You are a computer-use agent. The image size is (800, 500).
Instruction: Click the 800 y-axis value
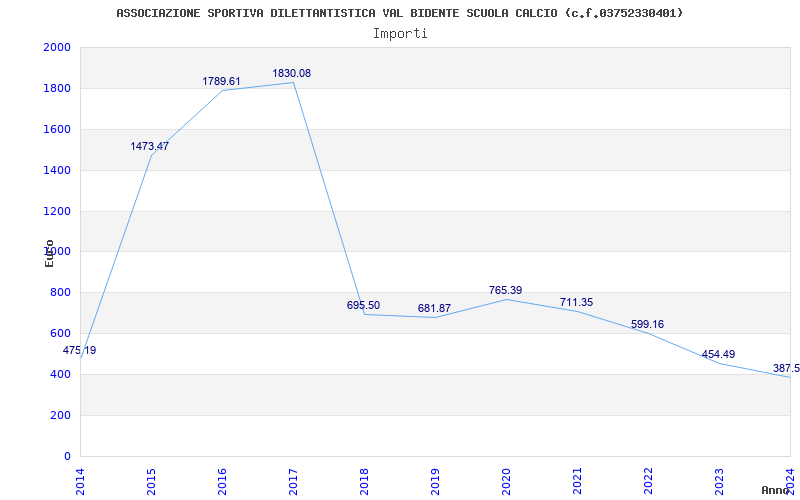click(61, 293)
